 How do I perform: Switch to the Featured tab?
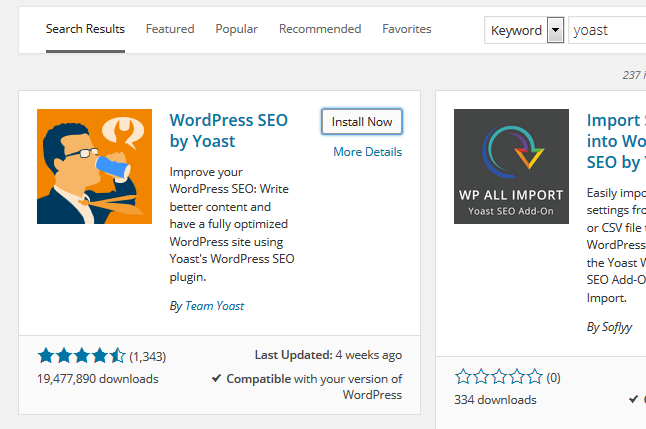coord(170,29)
